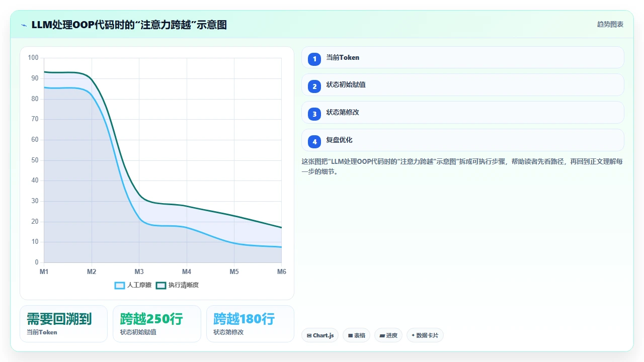Click the M2 axis label
The width and height of the screenshot is (644, 362).
(92, 271)
